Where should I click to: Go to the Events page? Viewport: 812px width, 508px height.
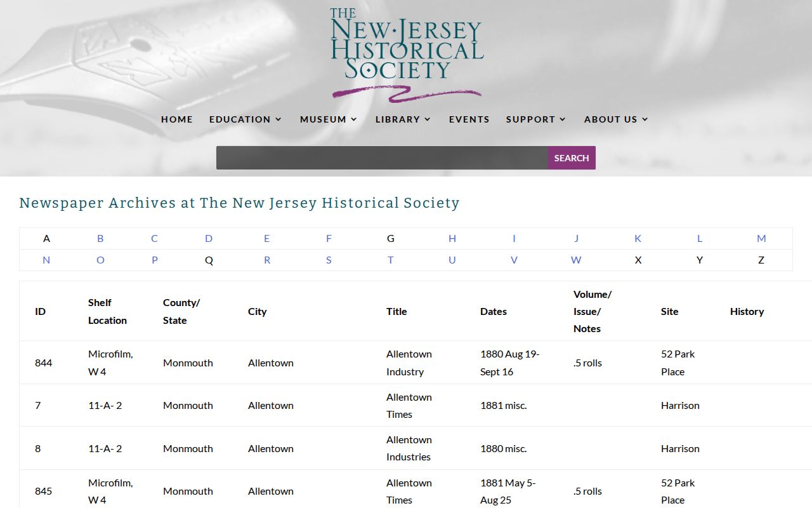coord(469,119)
